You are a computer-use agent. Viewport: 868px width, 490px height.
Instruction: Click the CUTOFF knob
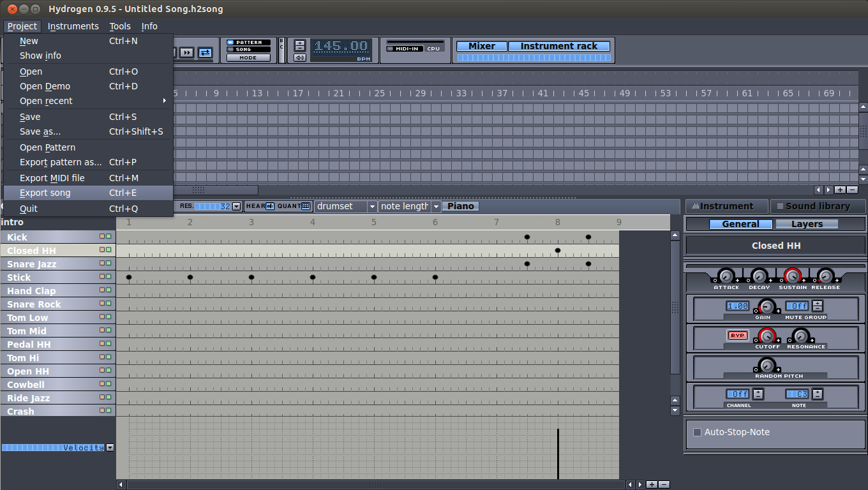[767, 336]
